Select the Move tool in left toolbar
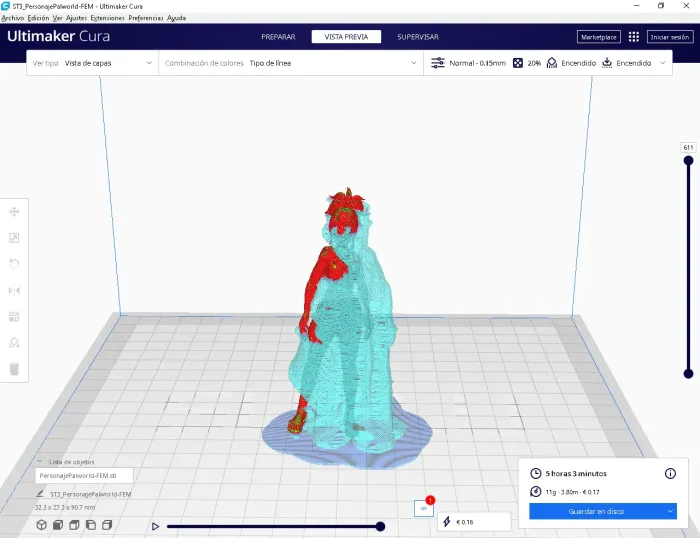Screen dimensions: 700x538 tap(14, 212)
